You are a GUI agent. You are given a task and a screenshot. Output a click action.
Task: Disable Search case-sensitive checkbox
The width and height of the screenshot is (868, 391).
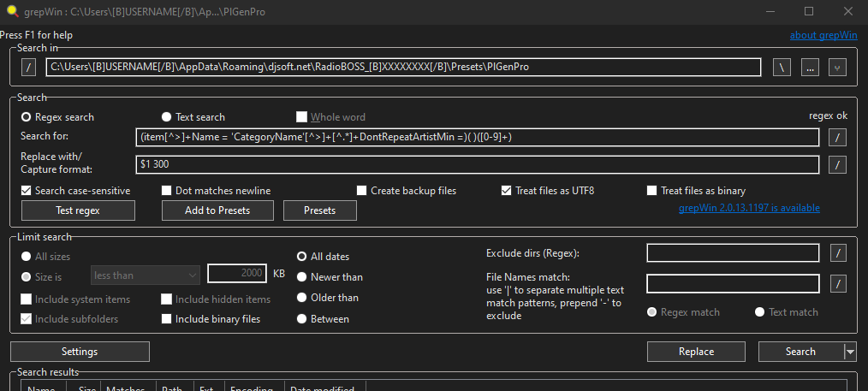coord(27,191)
